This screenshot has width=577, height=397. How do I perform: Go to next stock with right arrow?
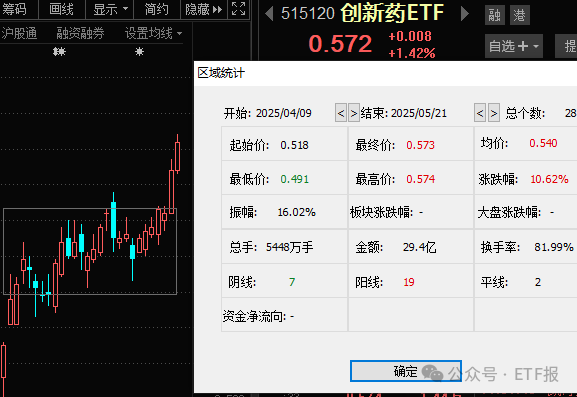point(465,14)
